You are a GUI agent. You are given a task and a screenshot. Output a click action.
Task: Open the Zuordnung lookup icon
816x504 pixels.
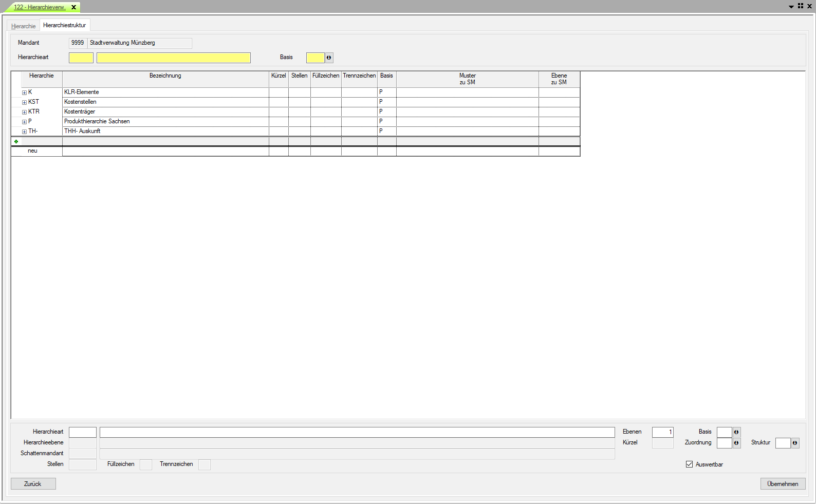736,443
